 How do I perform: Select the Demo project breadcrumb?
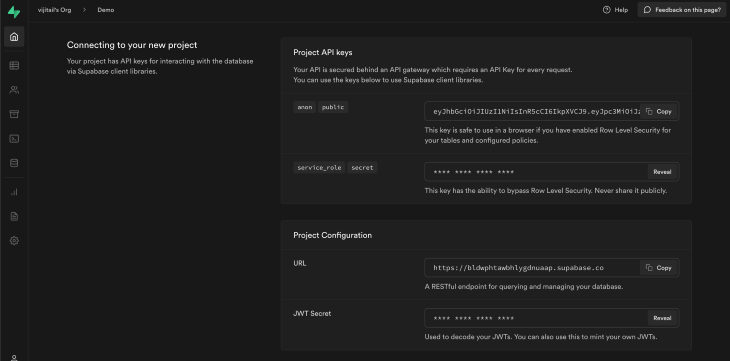[x=106, y=10]
